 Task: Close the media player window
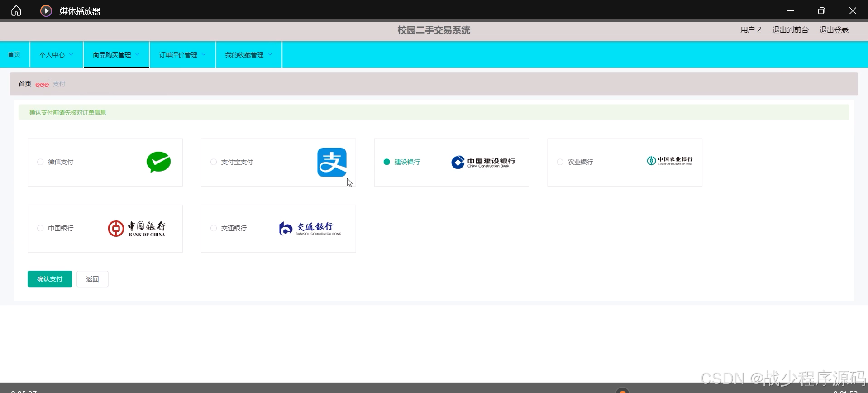coord(853,10)
